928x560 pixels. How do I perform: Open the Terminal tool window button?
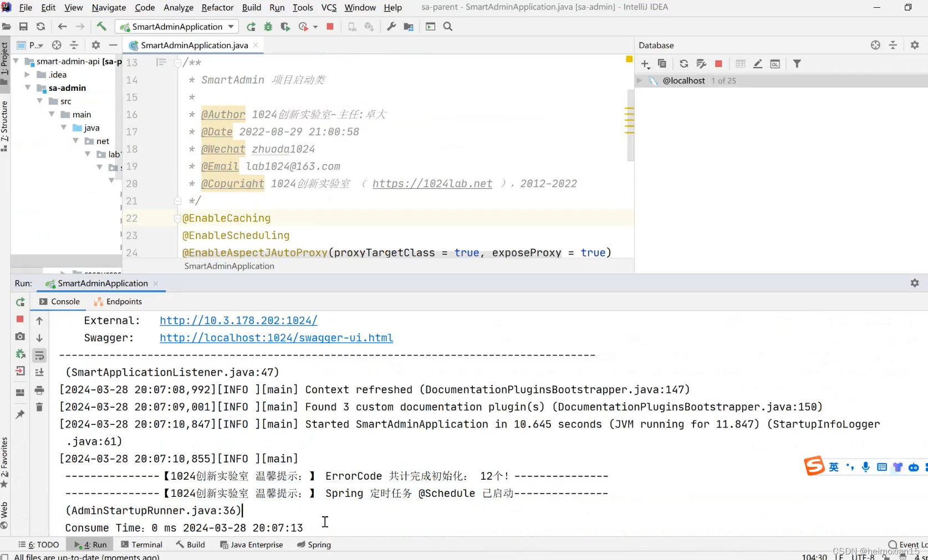click(x=142, y=544)
